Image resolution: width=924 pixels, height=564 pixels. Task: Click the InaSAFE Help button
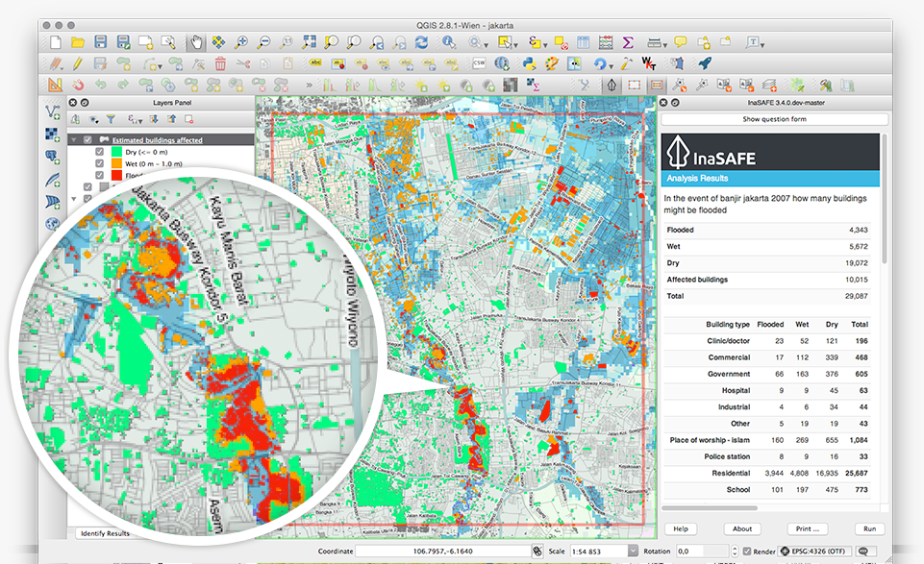tap(681, 528)
